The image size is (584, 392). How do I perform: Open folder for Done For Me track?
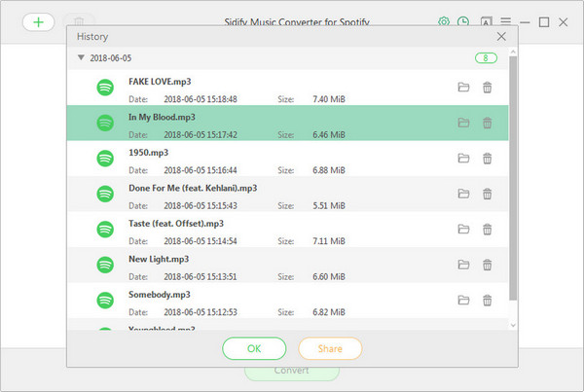point(463,194)
